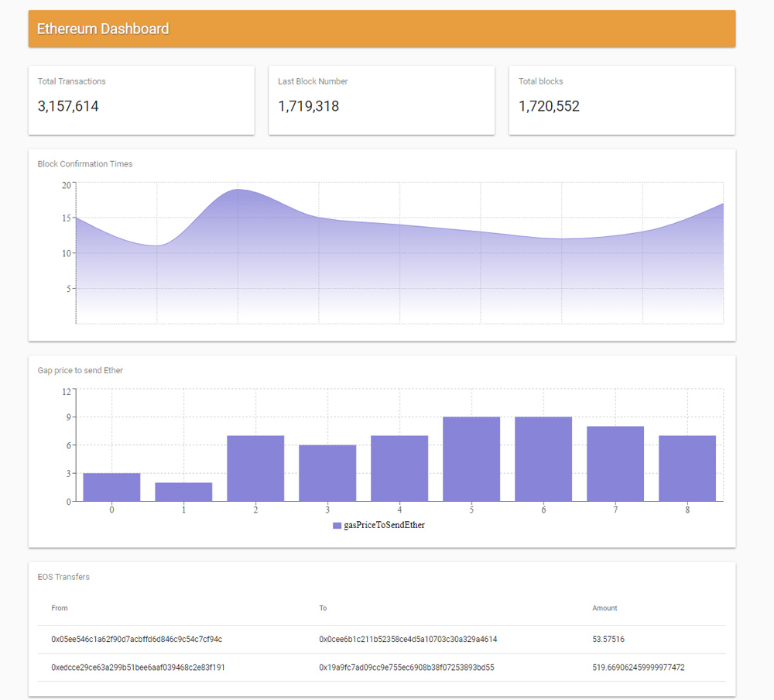Select the Total blocks label

click(x=540, y=81)
